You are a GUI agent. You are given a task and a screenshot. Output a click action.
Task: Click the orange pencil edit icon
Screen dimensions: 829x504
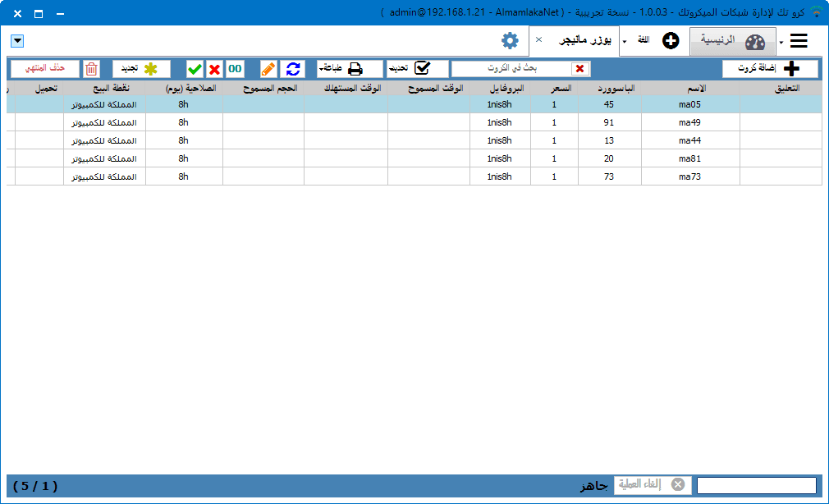tap(268, 69)
